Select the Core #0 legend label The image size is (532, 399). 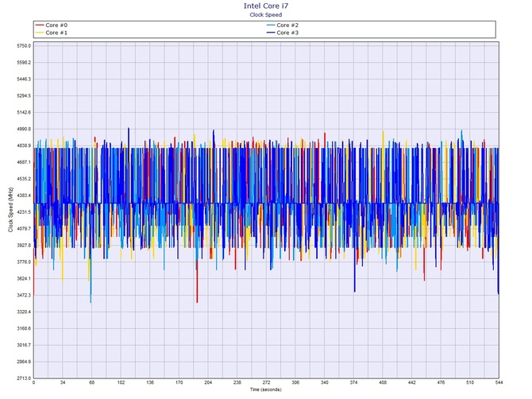point(57,25)
